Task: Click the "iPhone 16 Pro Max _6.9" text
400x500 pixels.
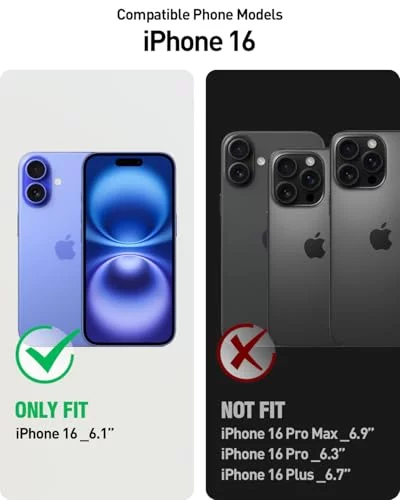Action: [x=298, y=434]
